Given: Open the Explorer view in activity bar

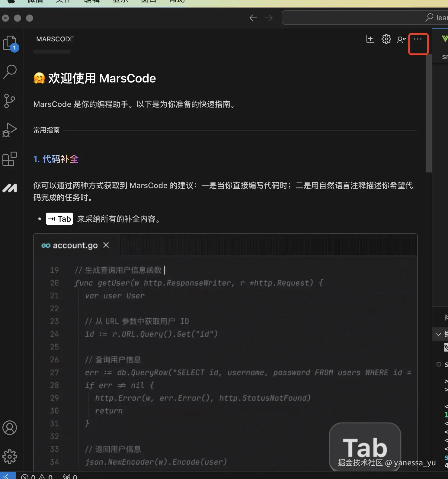Looking at the screenshot, I should (10, 43).
